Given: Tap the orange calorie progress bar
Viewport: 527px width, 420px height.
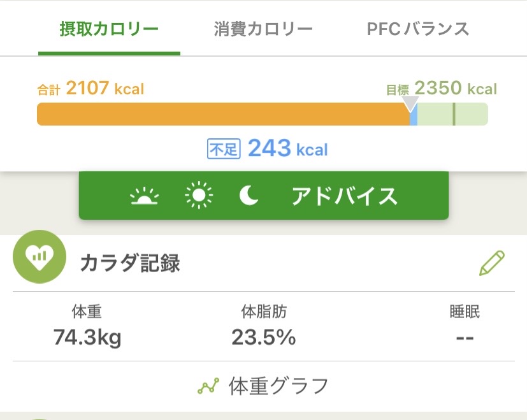Looking at the screenshot, I should (x=223, y=114).
